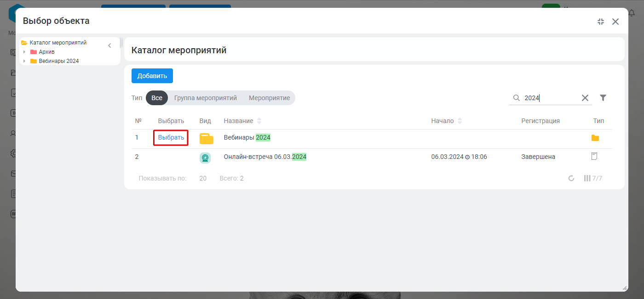Expand the "Архив" tree node arrow
644x299 pixels.
pos(24,52)
